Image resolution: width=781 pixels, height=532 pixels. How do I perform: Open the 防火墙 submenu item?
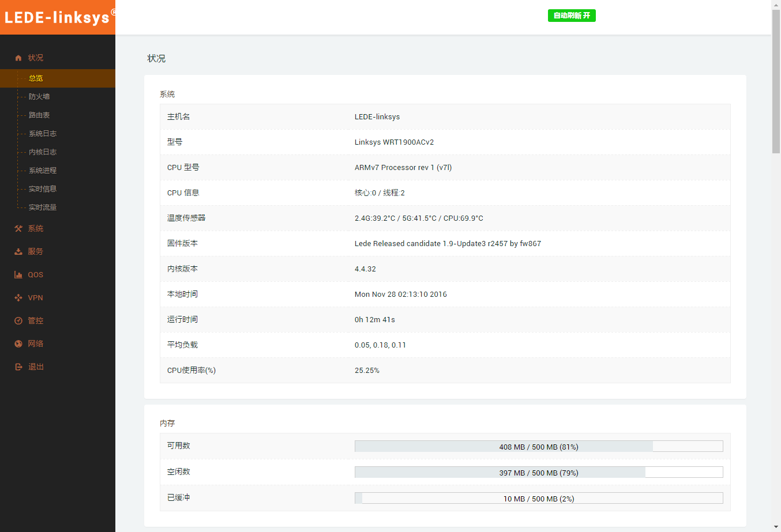tap(39, 97)
